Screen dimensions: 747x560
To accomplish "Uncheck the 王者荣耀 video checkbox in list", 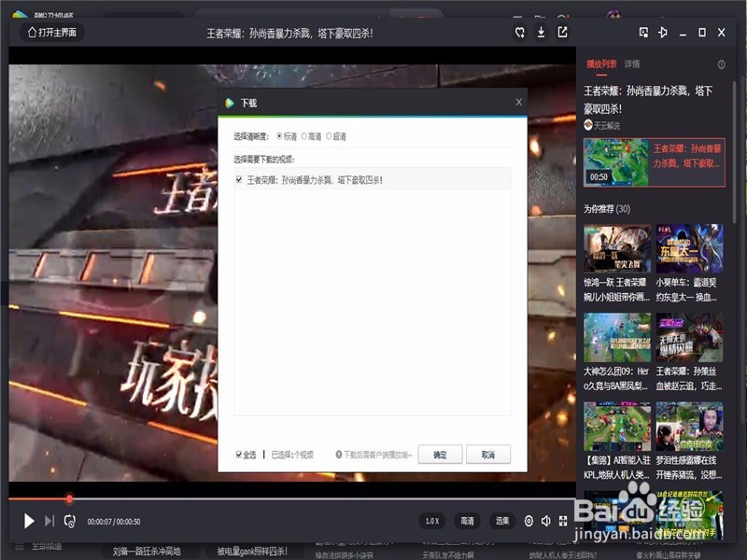I will 239,179.
